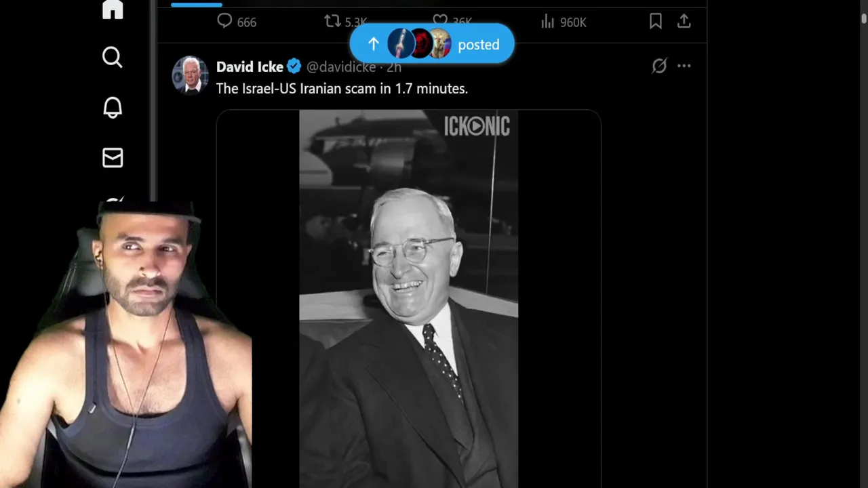Open David Icke's profile avatar

[190, 74]
